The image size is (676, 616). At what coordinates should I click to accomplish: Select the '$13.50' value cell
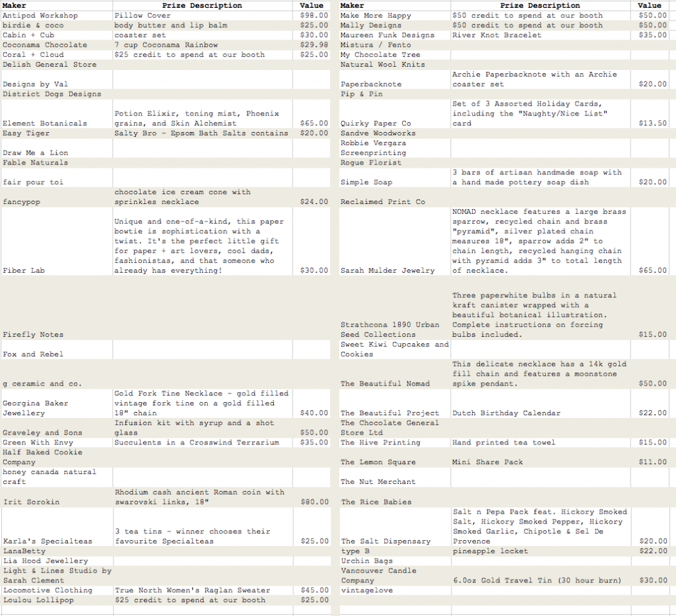tap(650, 114)
